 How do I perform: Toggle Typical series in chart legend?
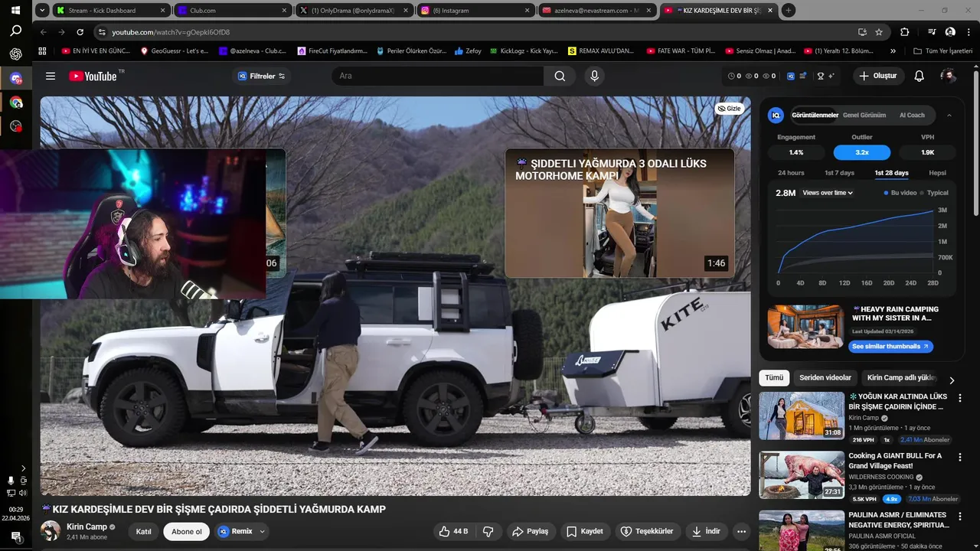click(934, 193)
